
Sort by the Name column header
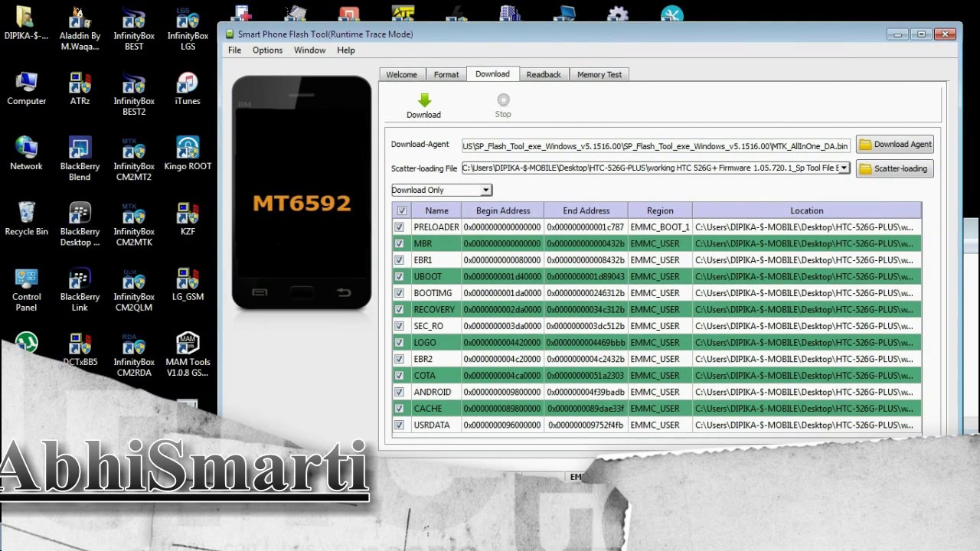(436, 210)
